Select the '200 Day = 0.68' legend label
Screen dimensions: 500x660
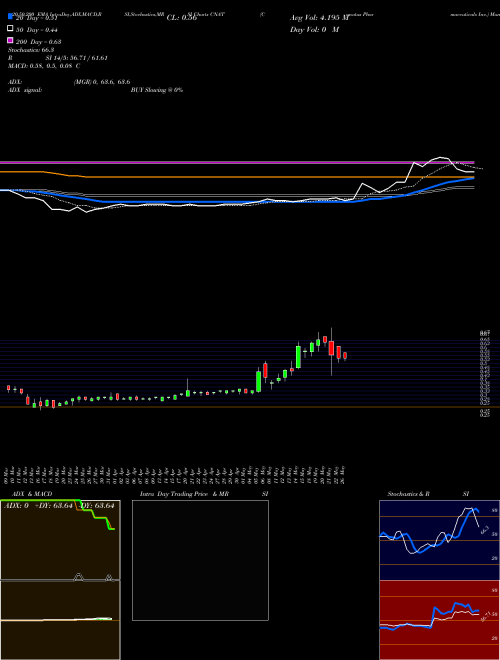tap(38, 42)
